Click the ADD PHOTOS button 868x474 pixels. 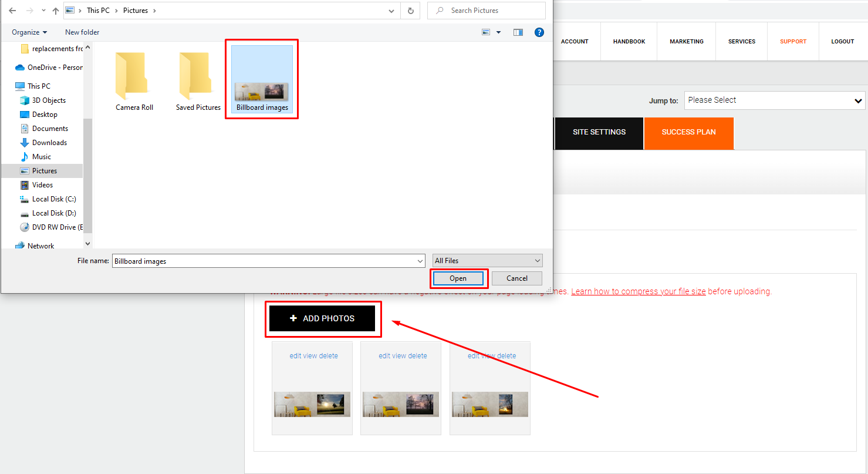tap(322, 318)
